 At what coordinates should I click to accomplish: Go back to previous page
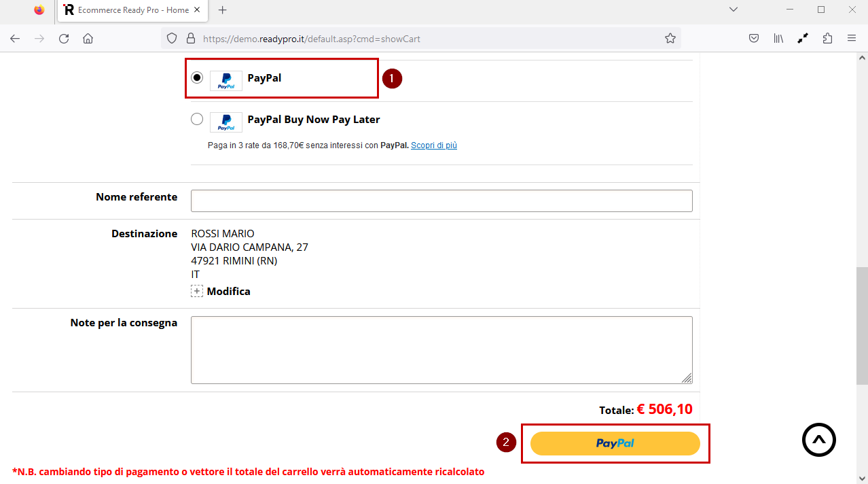click(x=15, y=39)
